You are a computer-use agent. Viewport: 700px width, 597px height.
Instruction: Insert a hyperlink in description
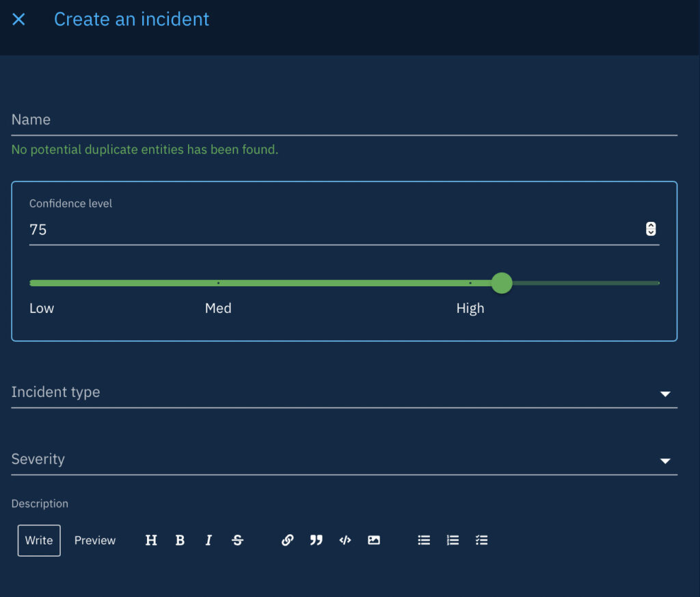(x=288, y=540)
